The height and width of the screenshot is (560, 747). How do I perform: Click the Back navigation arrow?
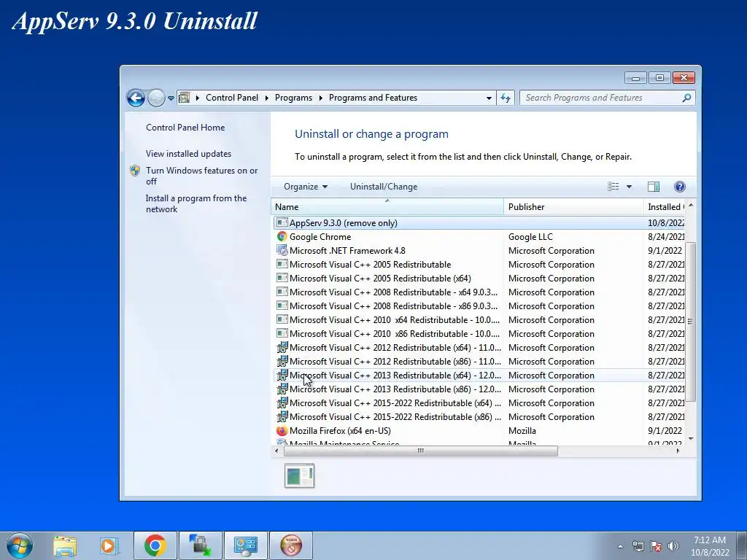point(136,98)
